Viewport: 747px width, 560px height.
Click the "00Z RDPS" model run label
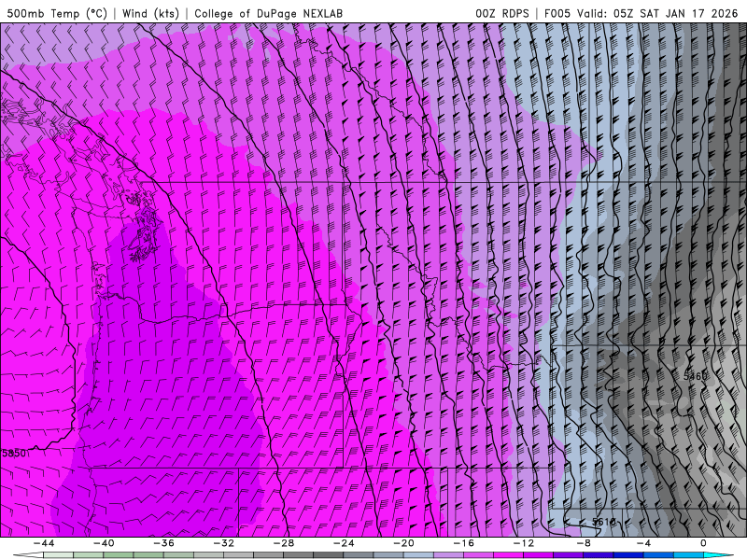click(502, 14)
